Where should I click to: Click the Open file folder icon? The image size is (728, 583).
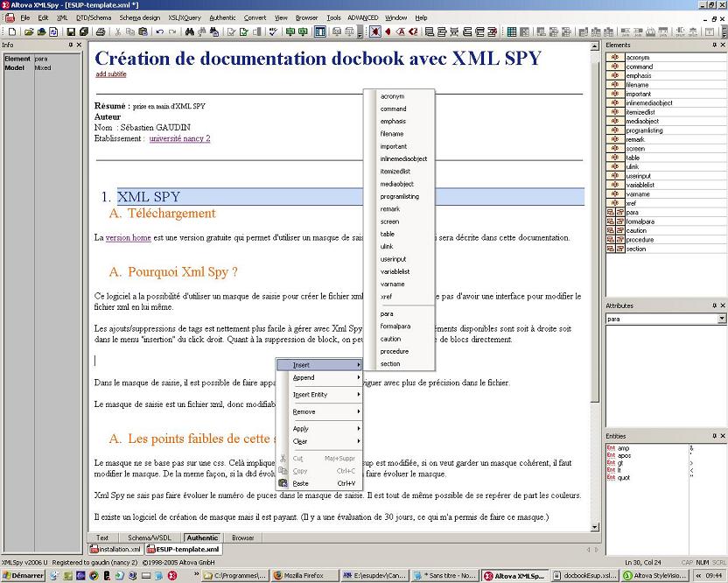29,32
